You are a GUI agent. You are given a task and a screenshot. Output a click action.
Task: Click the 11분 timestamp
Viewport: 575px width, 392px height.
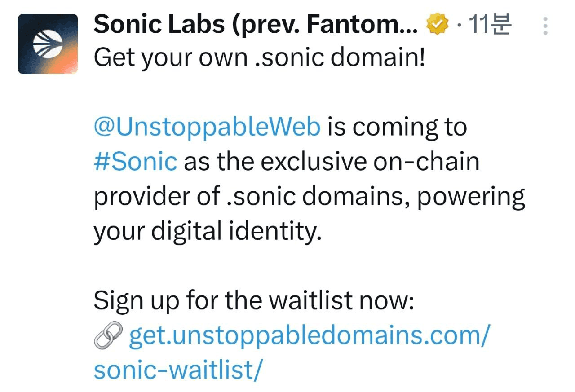490,25
